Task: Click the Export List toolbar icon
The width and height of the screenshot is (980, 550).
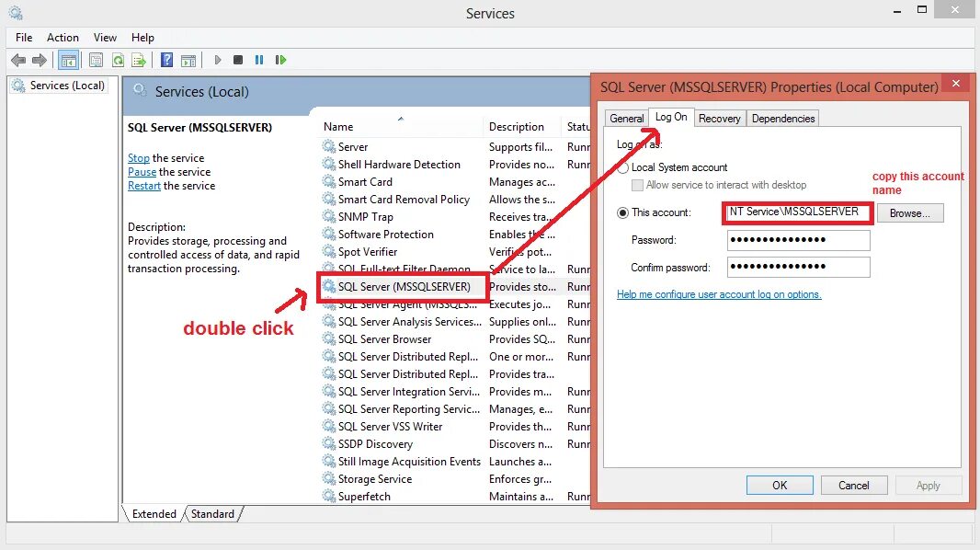Action: (139, 60)
